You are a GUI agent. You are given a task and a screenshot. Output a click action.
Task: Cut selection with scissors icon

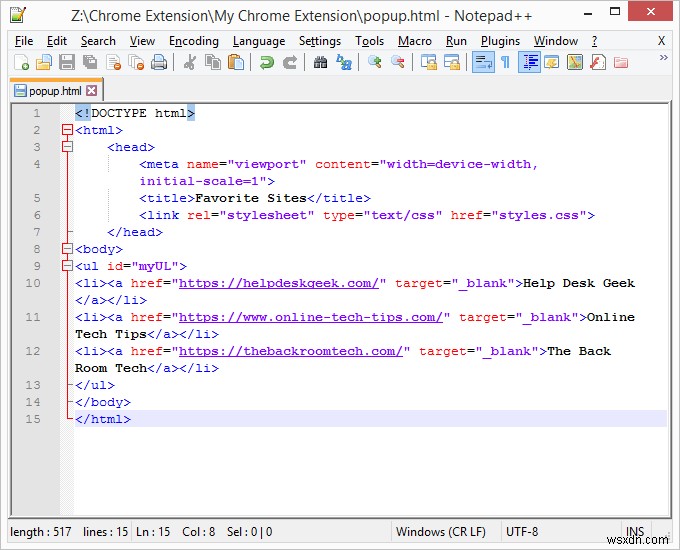pos(190,62)
